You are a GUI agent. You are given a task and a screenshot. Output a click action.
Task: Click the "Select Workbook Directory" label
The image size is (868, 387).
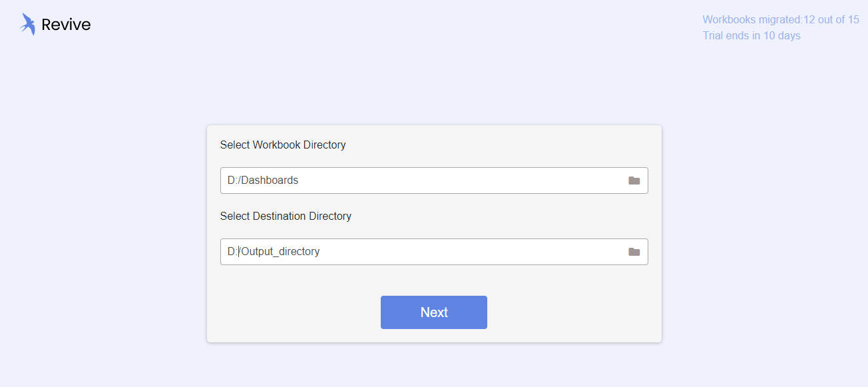coord(283,145)
